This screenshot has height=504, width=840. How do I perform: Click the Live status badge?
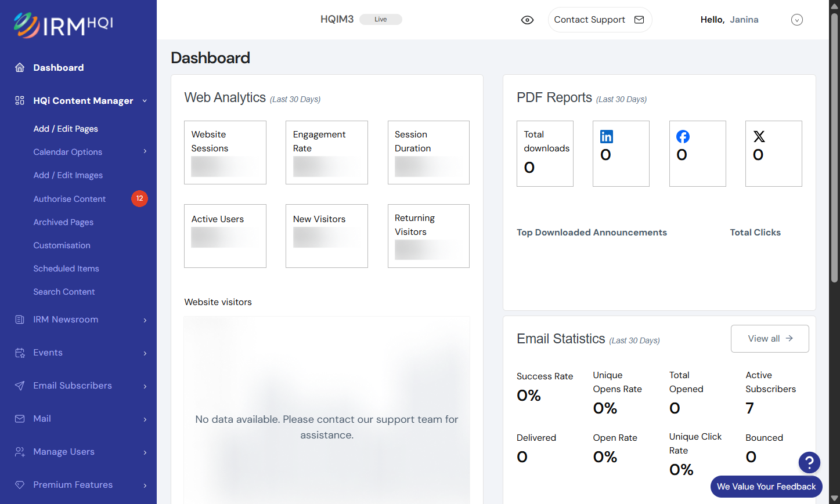381,19
